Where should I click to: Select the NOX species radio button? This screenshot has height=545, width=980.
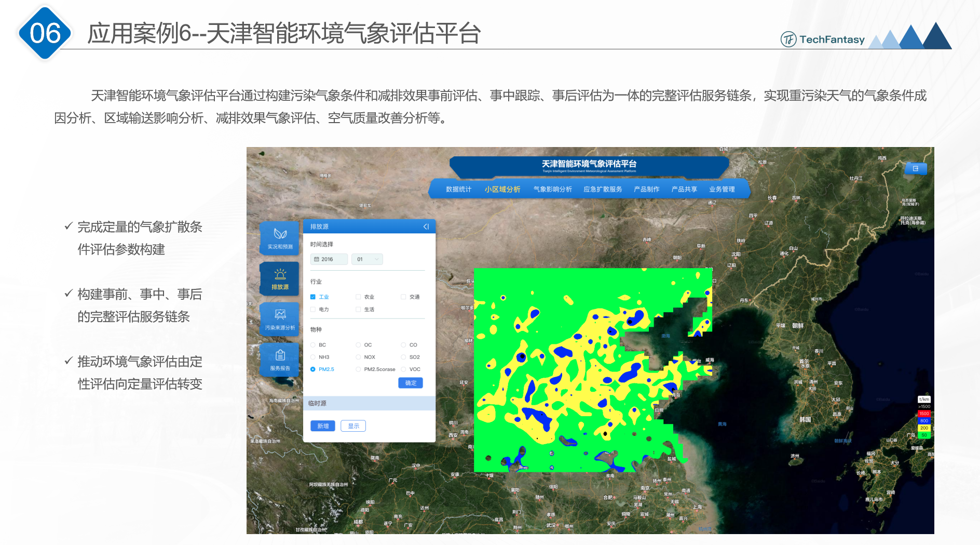tap(358, 357)
